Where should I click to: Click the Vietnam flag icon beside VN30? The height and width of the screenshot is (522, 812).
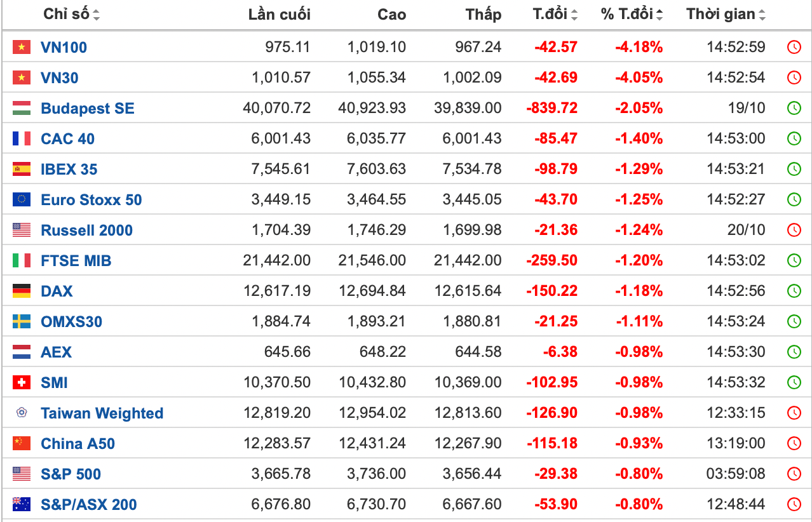(22, 77)
